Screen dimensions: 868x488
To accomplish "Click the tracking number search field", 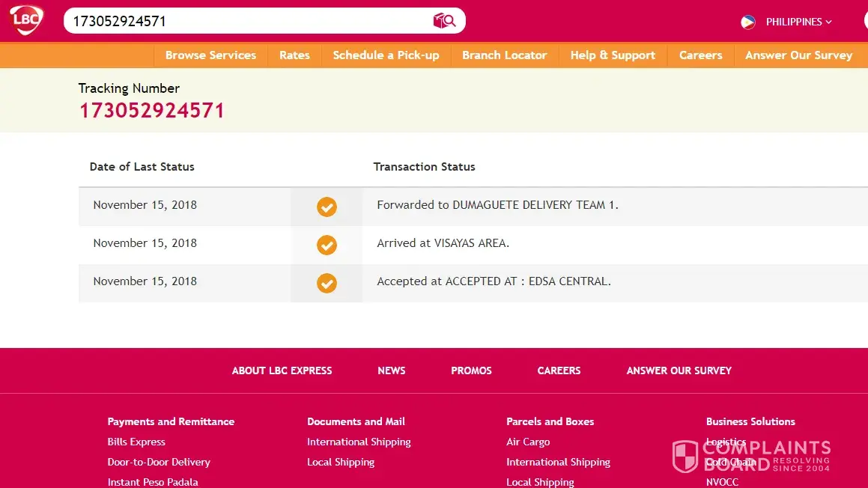I will pos(247,21).
